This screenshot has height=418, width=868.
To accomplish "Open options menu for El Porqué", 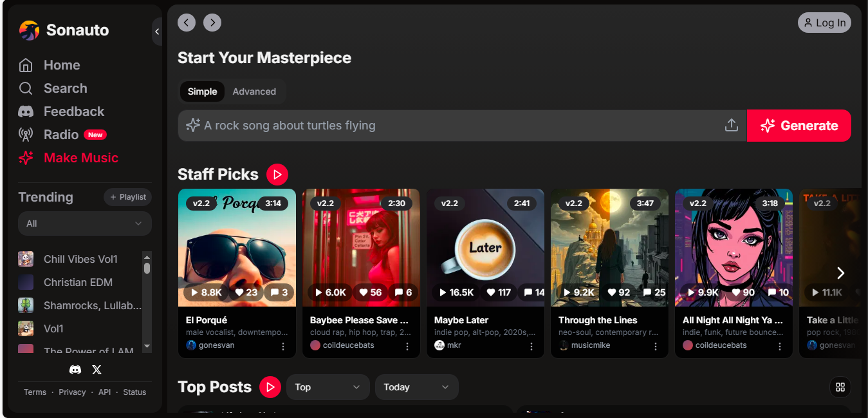I will point(283,346).
